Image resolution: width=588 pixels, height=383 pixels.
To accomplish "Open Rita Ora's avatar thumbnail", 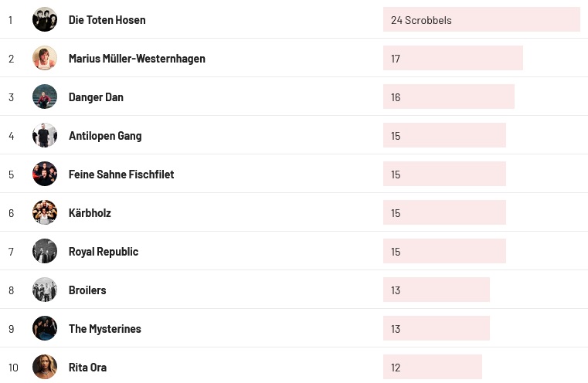I will click(45, 367).
